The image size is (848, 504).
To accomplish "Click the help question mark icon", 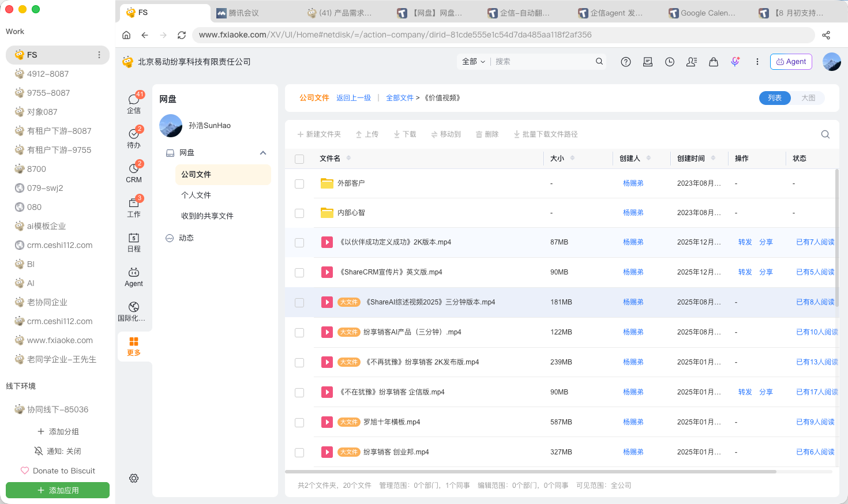I will (626, 62).
